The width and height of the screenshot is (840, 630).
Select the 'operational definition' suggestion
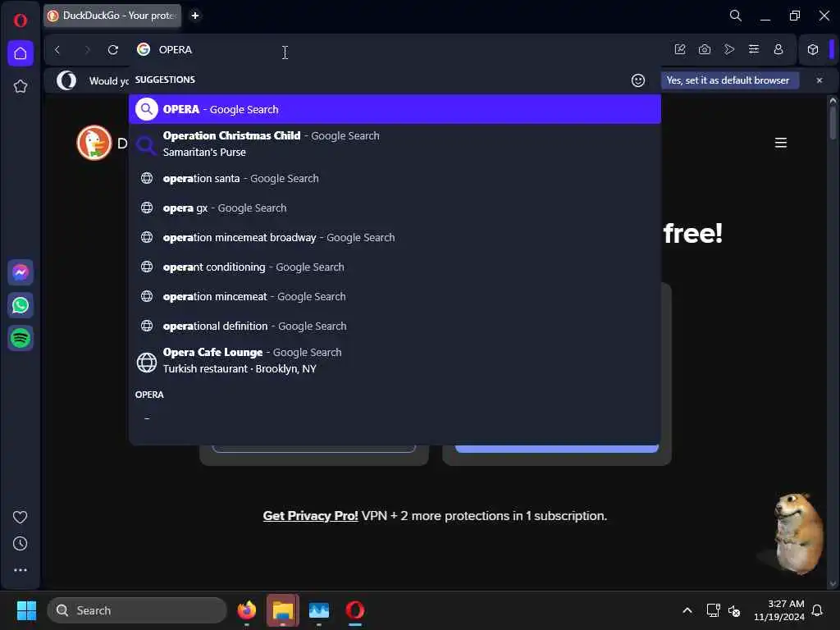point(395,326)
